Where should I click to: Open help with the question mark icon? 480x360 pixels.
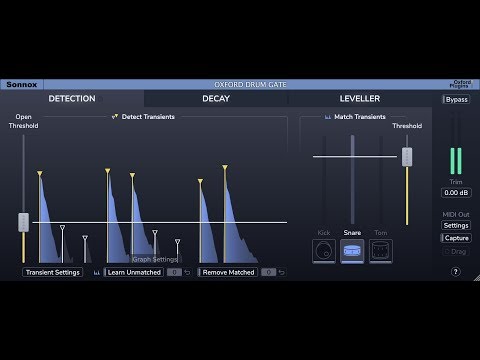tap(456, 272)
